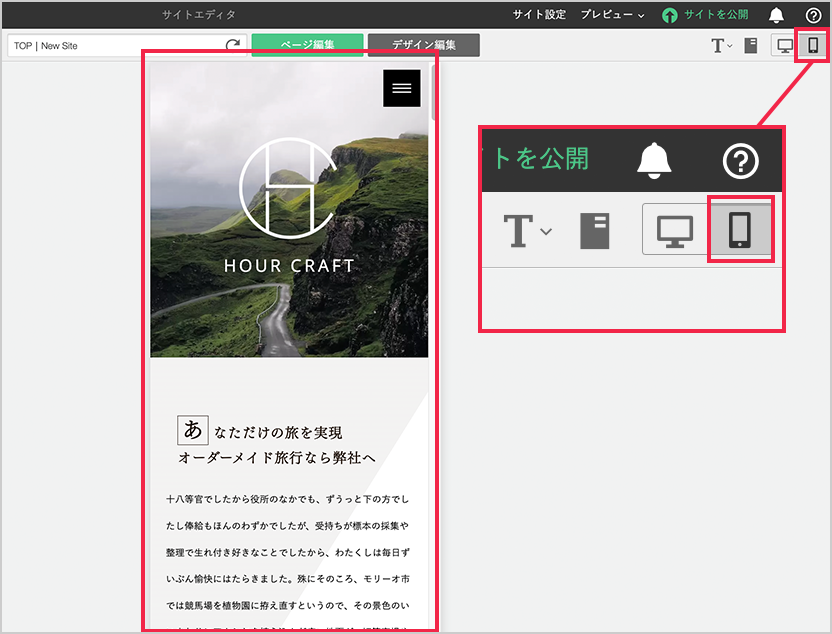Screen dimensions: 832x634
Task: Switch to desktop view in the small toolbar
Action: (x=785, y=46)
